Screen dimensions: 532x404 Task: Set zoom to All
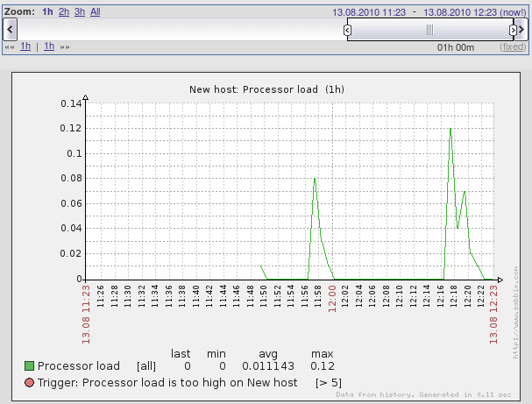click(95, 12)
